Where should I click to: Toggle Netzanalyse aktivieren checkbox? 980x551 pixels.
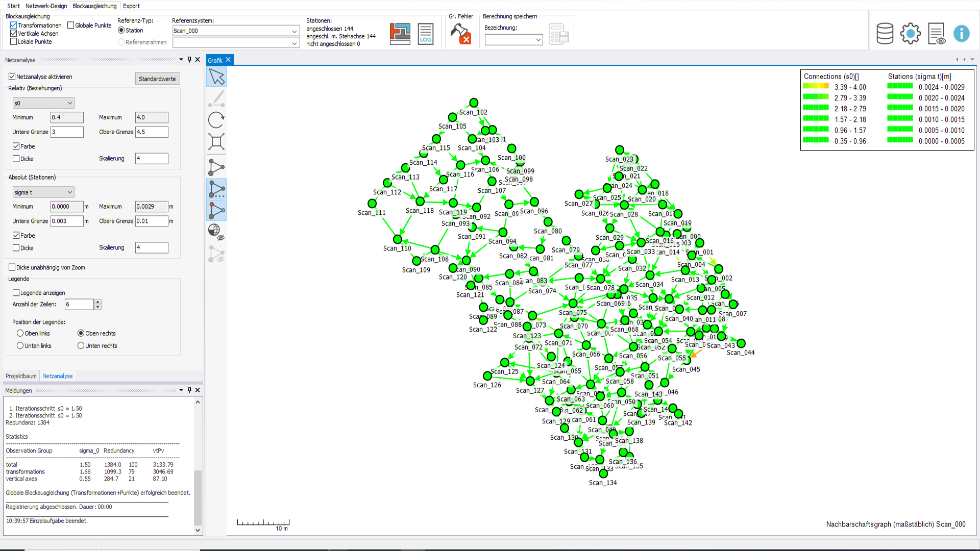click(x=12, y=77)
